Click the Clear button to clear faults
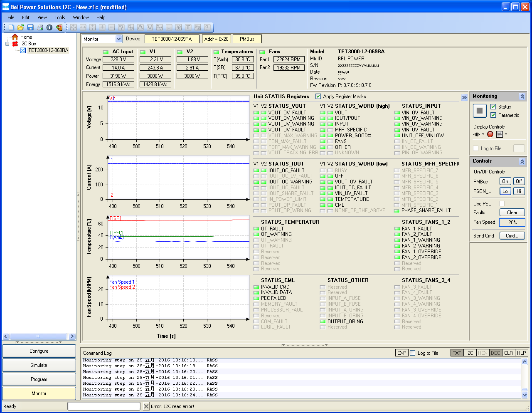The width and height of the screenshot is (532, 413). tap(512, 212)
